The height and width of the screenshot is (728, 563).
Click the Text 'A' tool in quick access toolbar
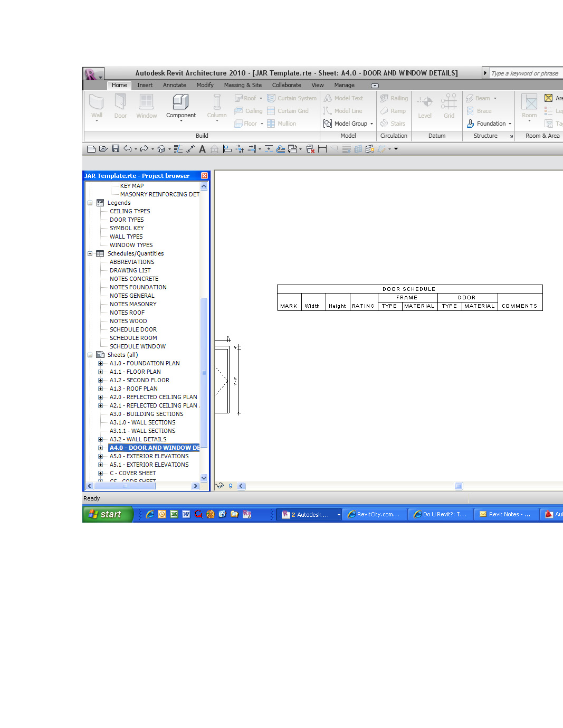[x=202, y=149]
